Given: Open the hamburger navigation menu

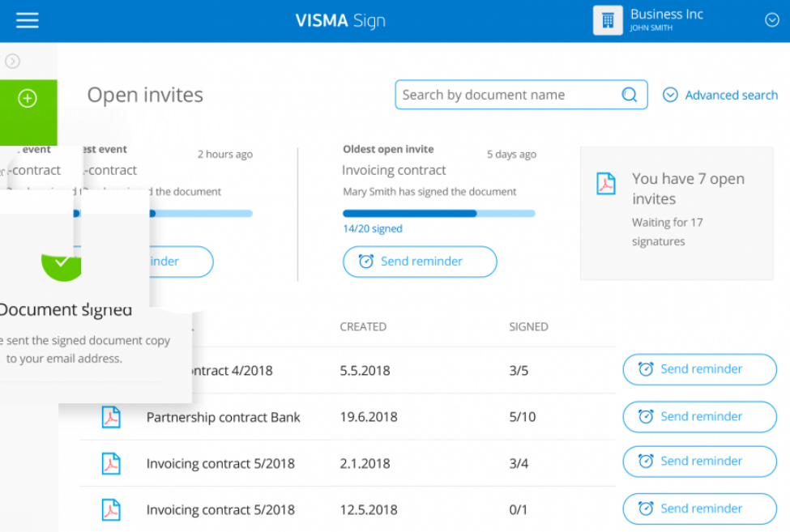Looking at the screenshot, I should tap(27, 21).
